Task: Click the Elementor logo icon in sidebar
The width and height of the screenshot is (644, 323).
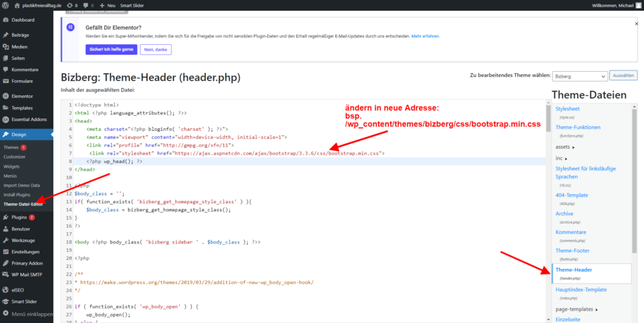Action: click(6, 96)
